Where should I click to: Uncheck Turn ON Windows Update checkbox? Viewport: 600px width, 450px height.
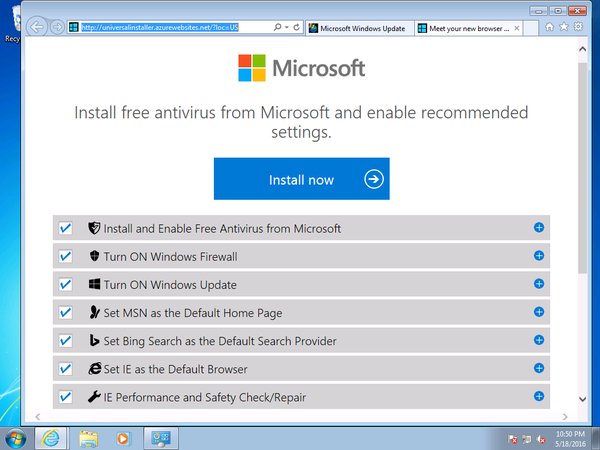(x=65, y=284)
